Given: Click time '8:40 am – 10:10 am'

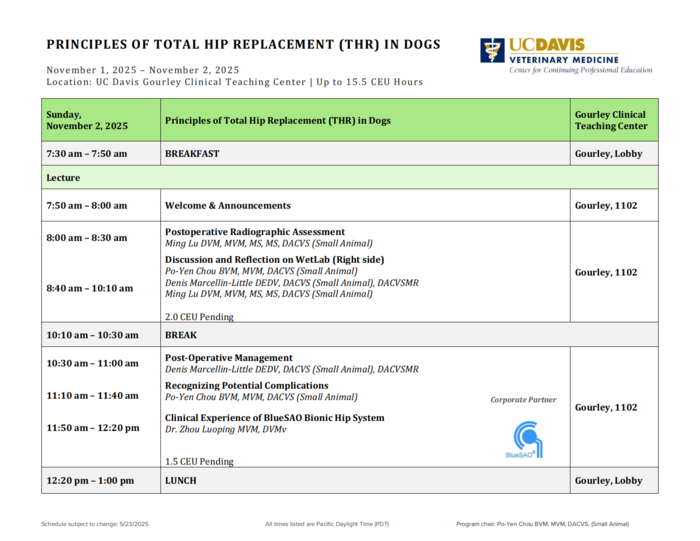Looking at the screenshot, I should pos(90,288).
